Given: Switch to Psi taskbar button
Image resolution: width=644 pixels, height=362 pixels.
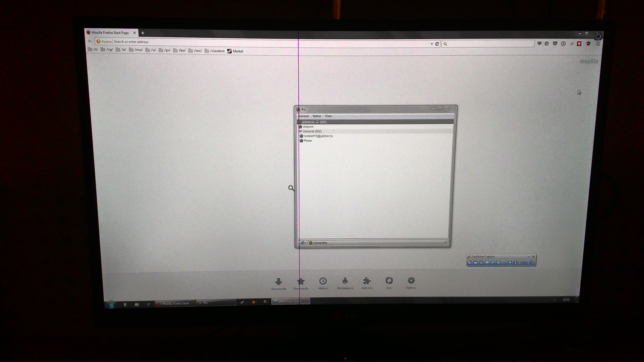Looking at the screenshot, I should pyautogui.click(x=216, y=302).
